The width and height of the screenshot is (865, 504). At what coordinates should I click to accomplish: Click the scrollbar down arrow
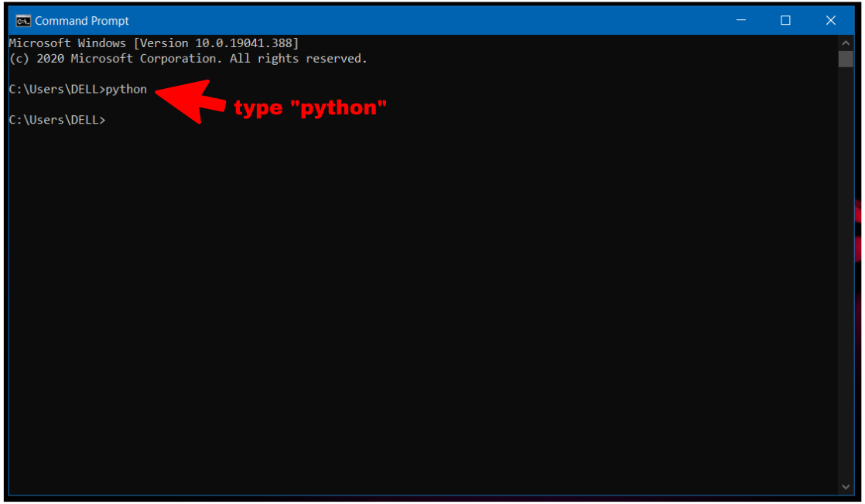pos(846,486)
